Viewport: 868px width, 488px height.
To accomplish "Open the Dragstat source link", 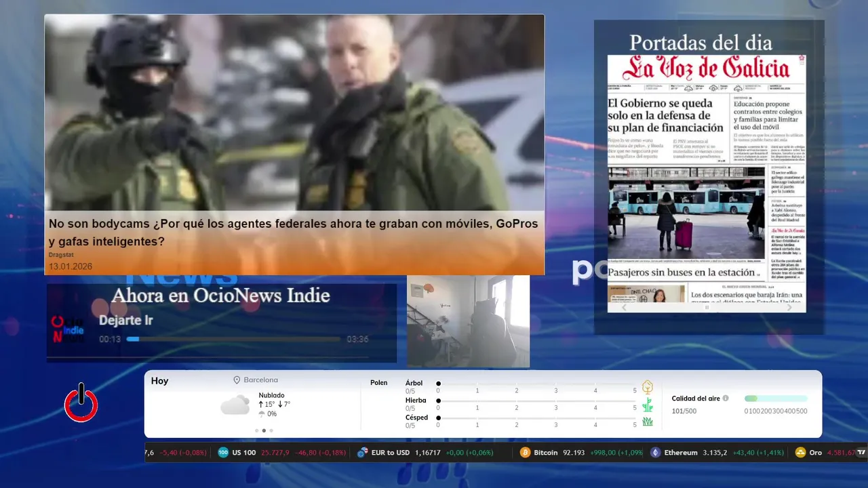I will click(61, 255).
